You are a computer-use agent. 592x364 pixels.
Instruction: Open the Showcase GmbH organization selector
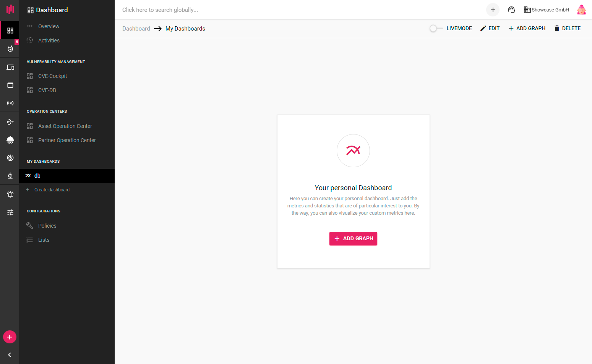546,10
